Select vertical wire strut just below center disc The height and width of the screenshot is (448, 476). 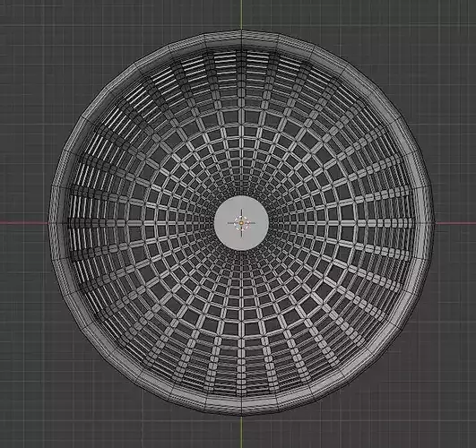242,264
